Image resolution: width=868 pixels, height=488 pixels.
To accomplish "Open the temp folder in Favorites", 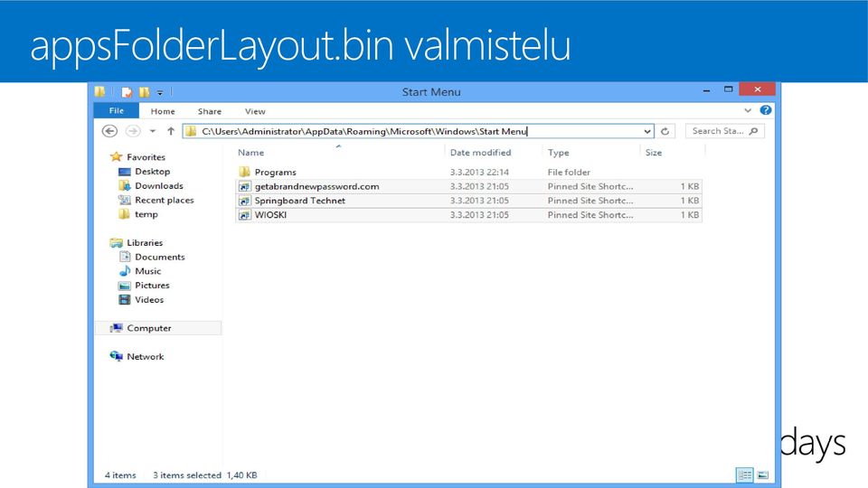I will tap(146, 215).
